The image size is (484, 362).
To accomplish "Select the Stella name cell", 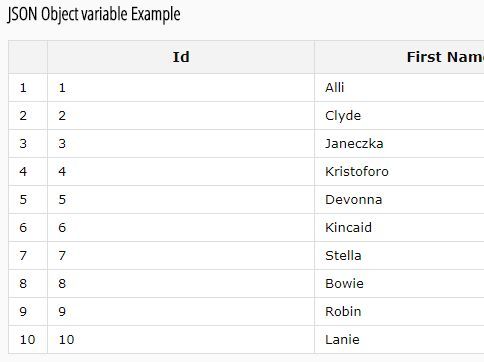I will pyautogui.click(x=399, y=256).
